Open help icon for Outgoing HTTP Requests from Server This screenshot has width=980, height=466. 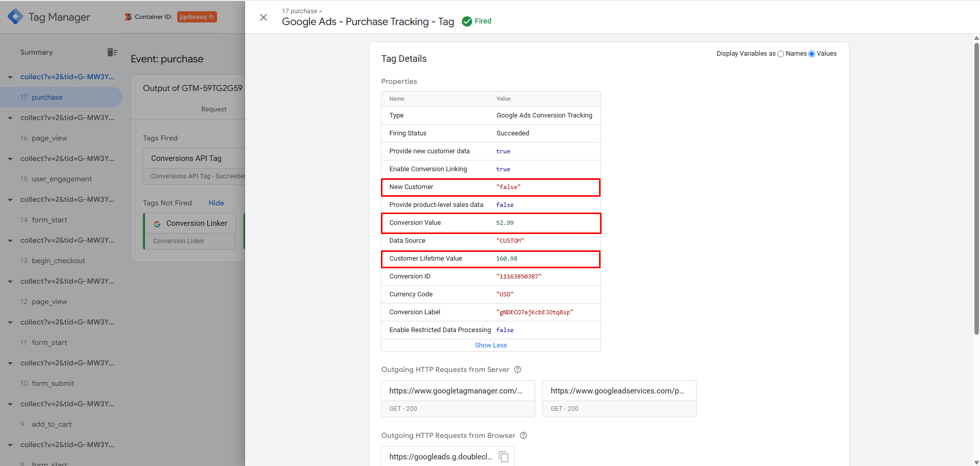[517, 369]
